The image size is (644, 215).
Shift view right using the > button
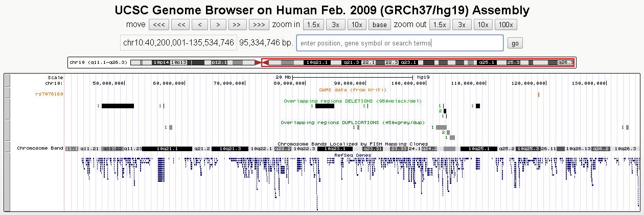tap(218, 25)
